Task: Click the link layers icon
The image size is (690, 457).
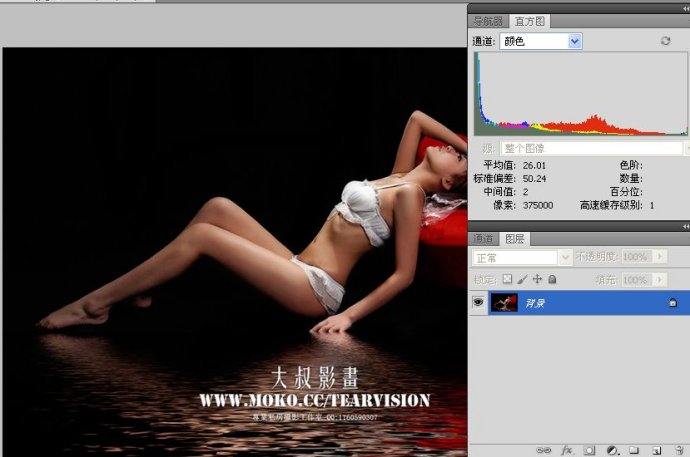Action: click(x=543, y=450)
